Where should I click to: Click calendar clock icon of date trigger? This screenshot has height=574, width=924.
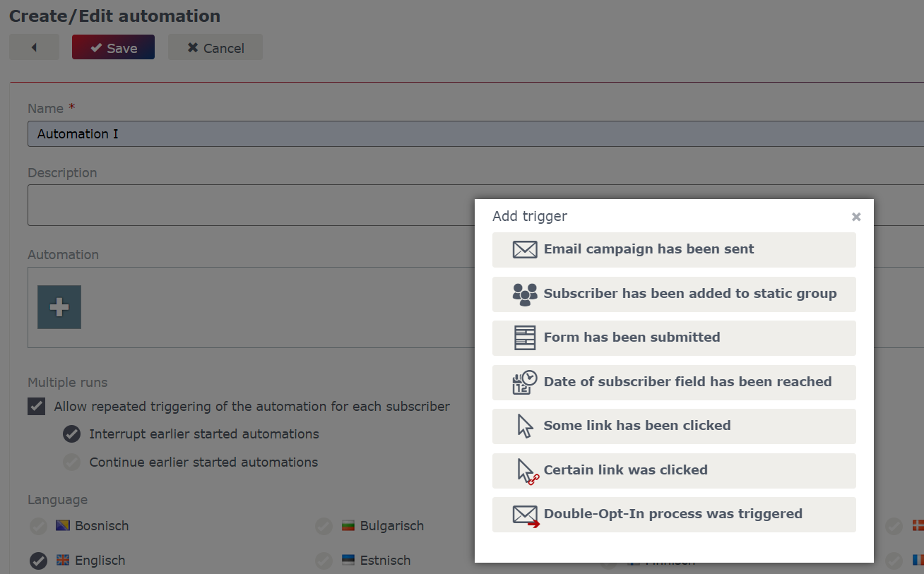click(525, 382)
